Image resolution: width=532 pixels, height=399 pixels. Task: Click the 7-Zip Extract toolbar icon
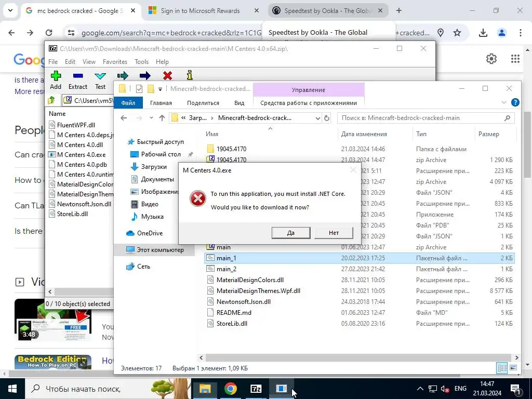[78, 76]
